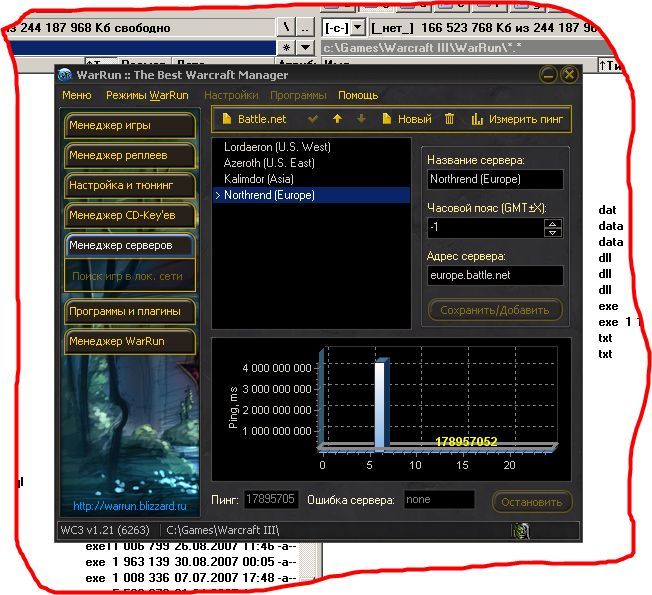This screenshot has width=652, height=595.
Task: Click the Пинг value field
Action: pos(271,499)
